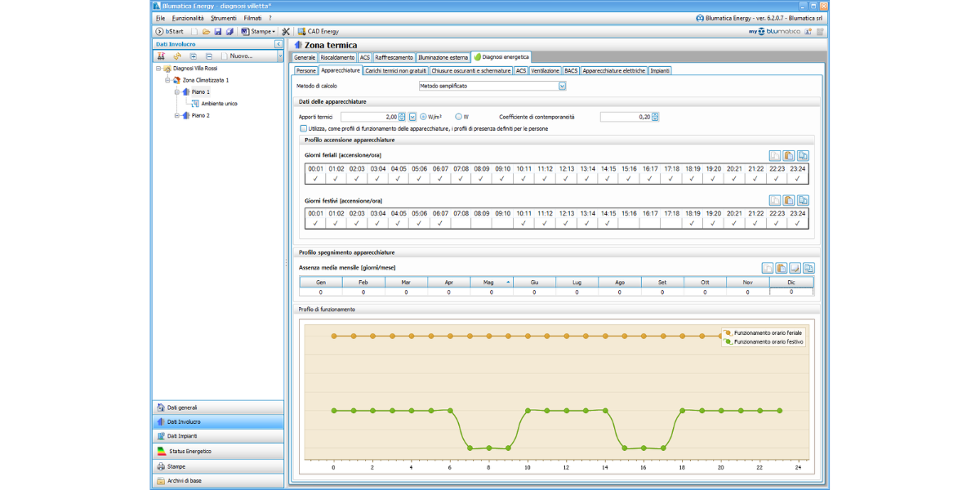The width and height of the screenshot is (980, 490).
Task: Collapse the Zona Climatizzata 1 tree node
Action: pos(168,81)
